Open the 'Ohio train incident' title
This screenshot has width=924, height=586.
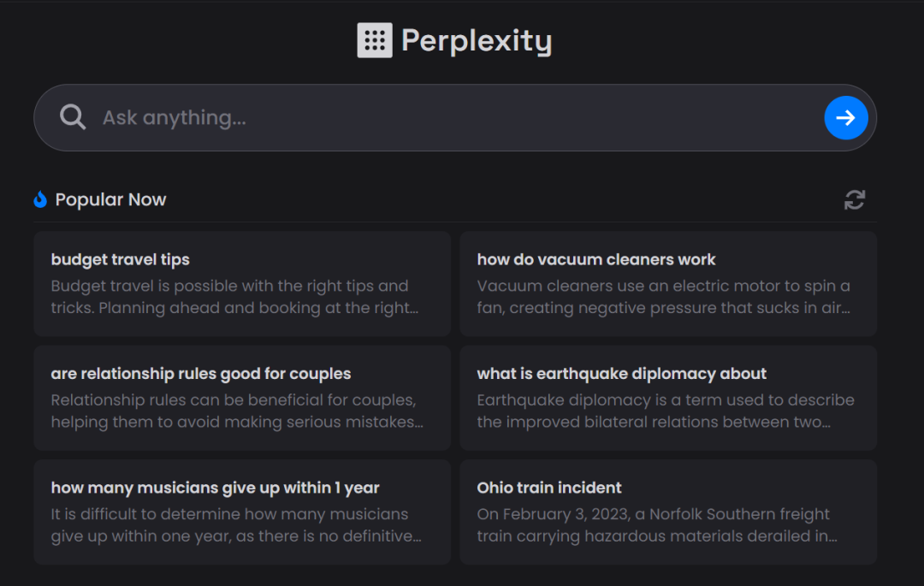(x=549, y=488)
